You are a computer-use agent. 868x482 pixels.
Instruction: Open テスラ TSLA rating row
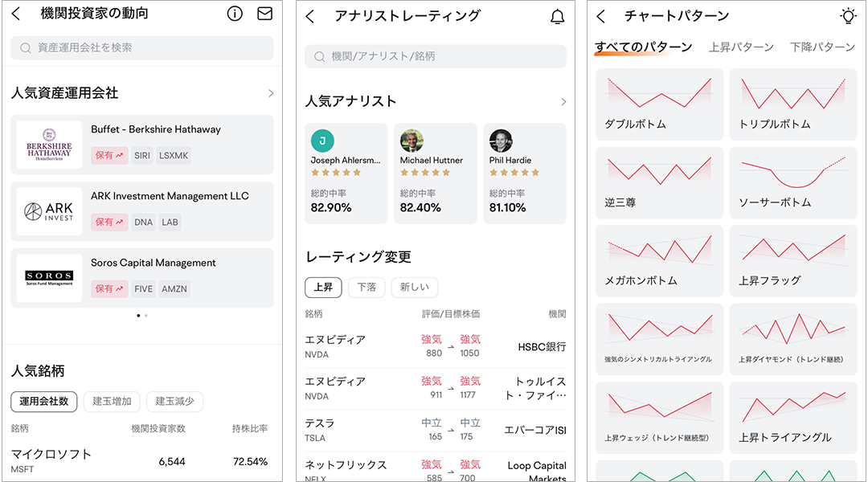[x=436, y=430]
